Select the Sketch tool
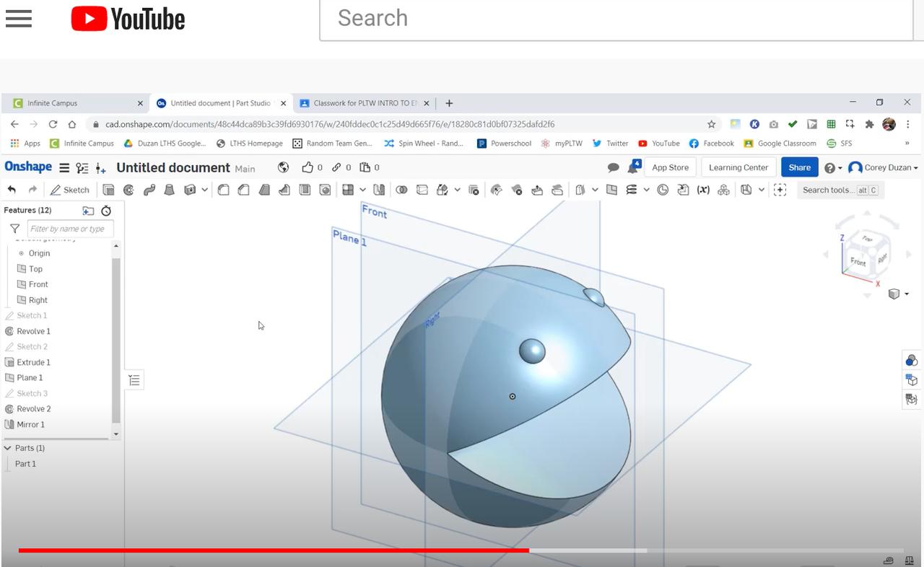Image resolution: width=924 pixels, height=567 pixels. point(69,190)
